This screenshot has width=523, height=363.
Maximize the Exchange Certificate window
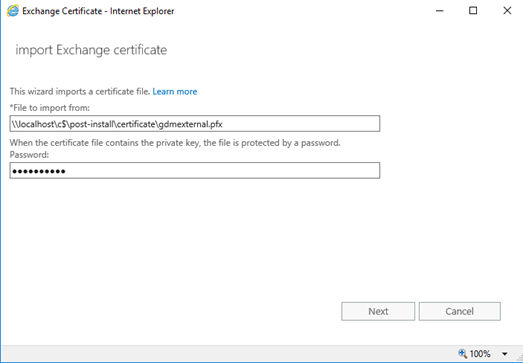tap(473, 11)
